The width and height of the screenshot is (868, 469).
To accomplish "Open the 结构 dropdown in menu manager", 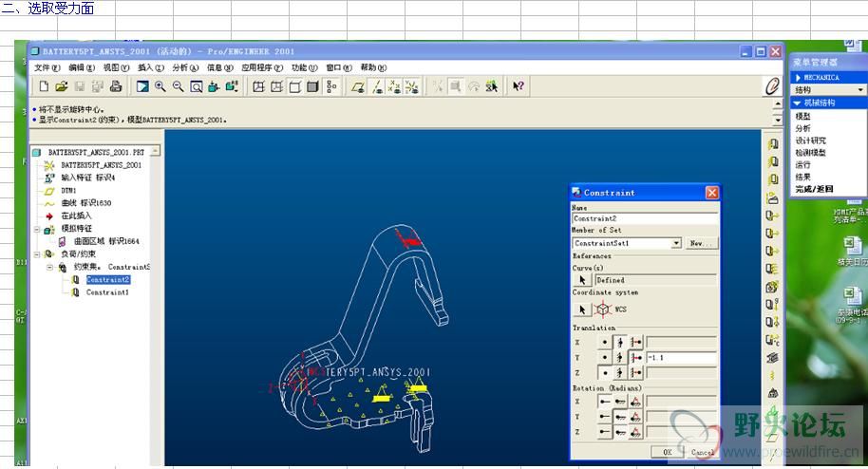I will (x=859, y=89).
